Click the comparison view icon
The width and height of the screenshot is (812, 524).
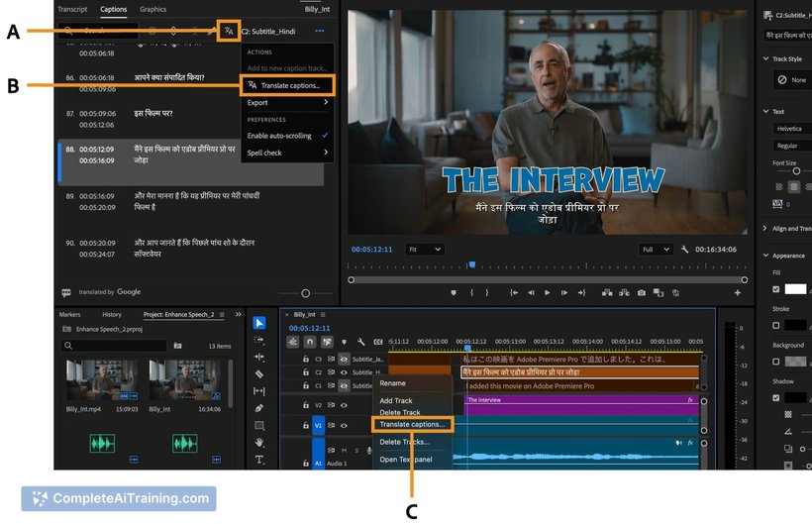click(659, 293)
